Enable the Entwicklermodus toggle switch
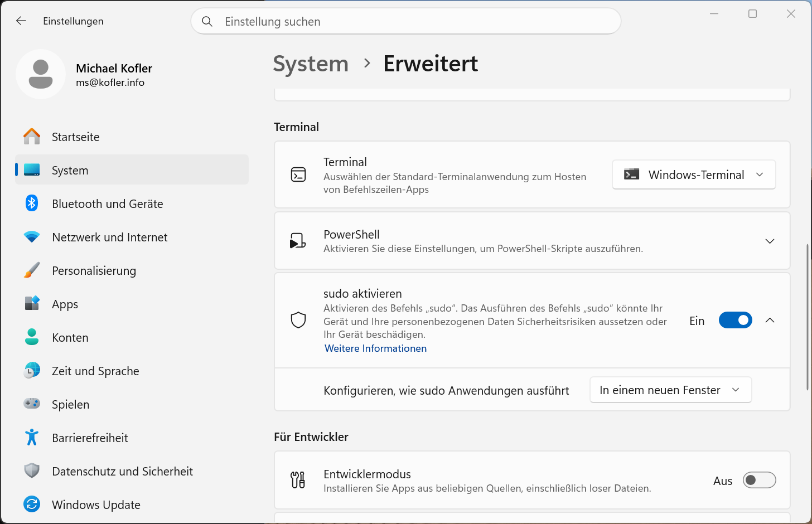Image resolution: width=812 pixels, height=524 pixels. coord(759,480)
